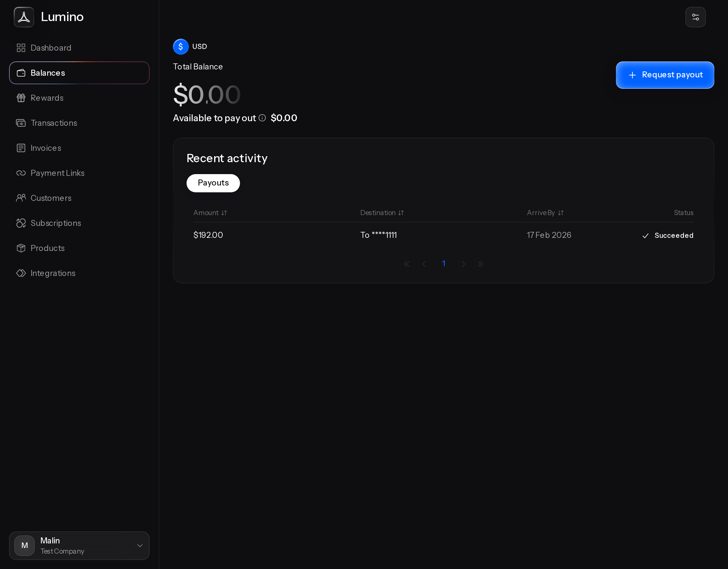Open Payment Links via link icon
The height and width of the screenshot is (569, 728).
(21, 173)
